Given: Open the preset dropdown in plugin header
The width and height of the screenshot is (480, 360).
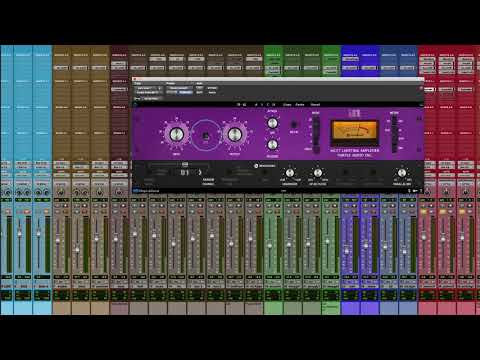Looking at the screenshot, I should click(179, 88).
